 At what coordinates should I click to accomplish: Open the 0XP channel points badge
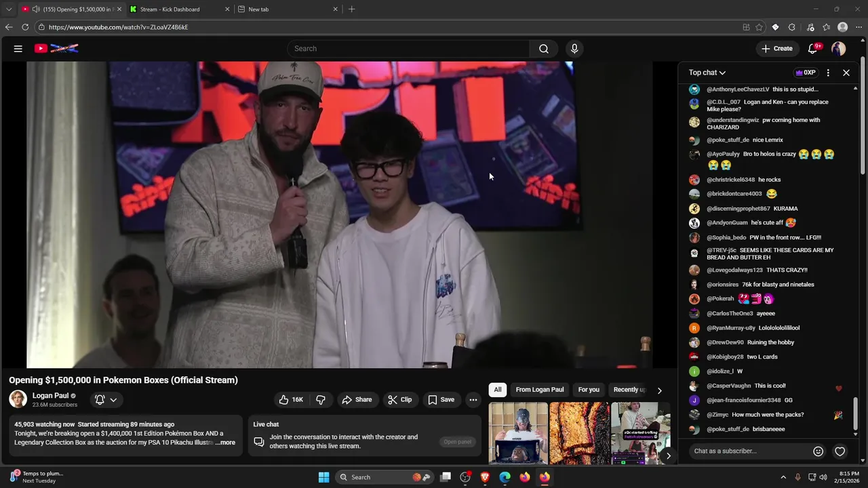(x=806, y=73)
